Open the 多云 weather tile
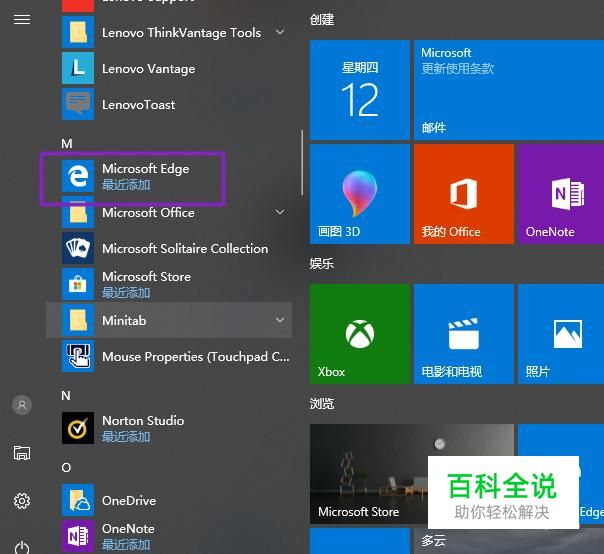 click(509, 541)
